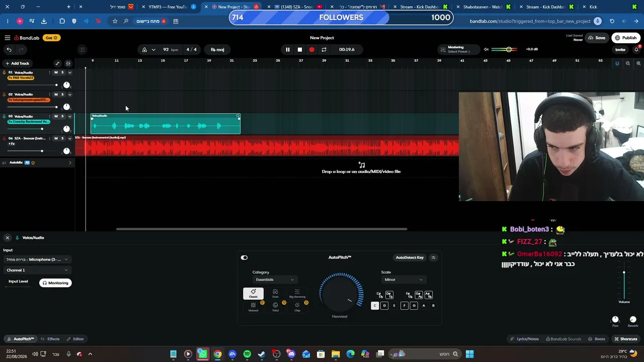644x362 pixels.
Task: Open the BandLab Sounds panel
Action: (563, 339)
